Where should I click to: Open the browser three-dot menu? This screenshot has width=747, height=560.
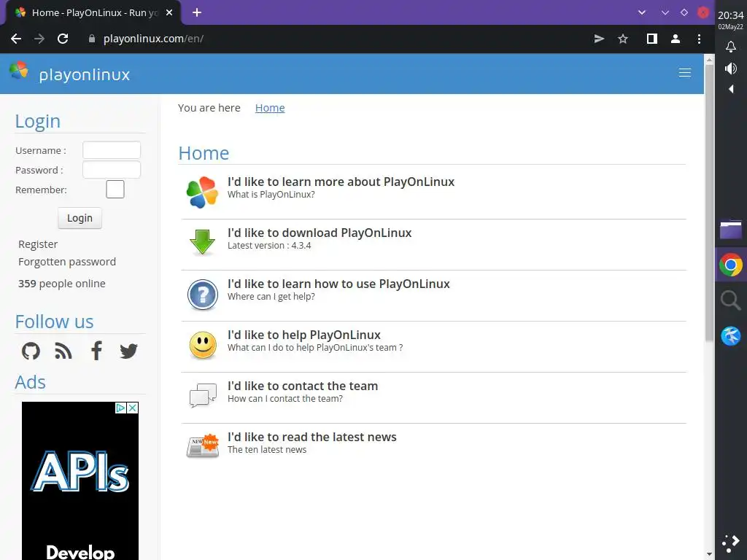pyautogui.click(x=699, y=39)
